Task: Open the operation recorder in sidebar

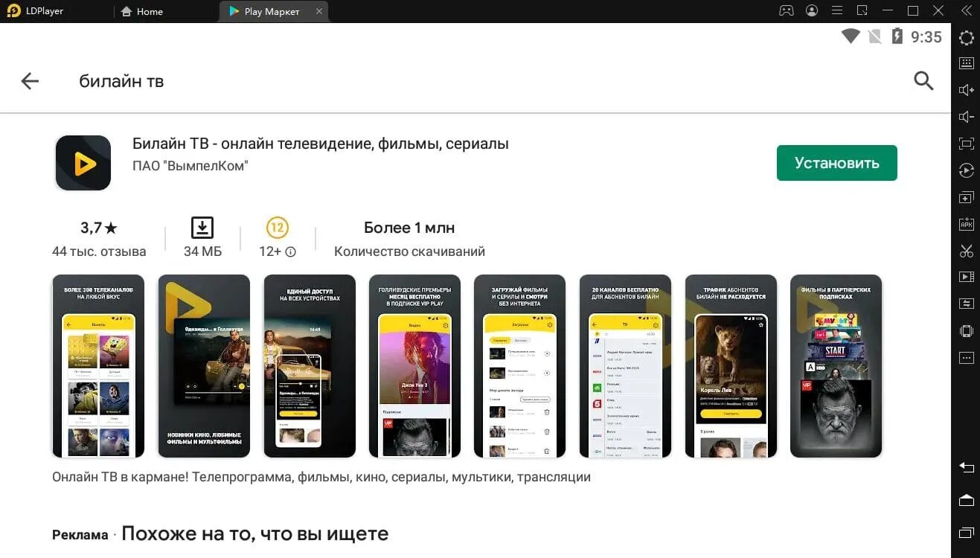Action: pyautogui.click(x=966, y=170)
